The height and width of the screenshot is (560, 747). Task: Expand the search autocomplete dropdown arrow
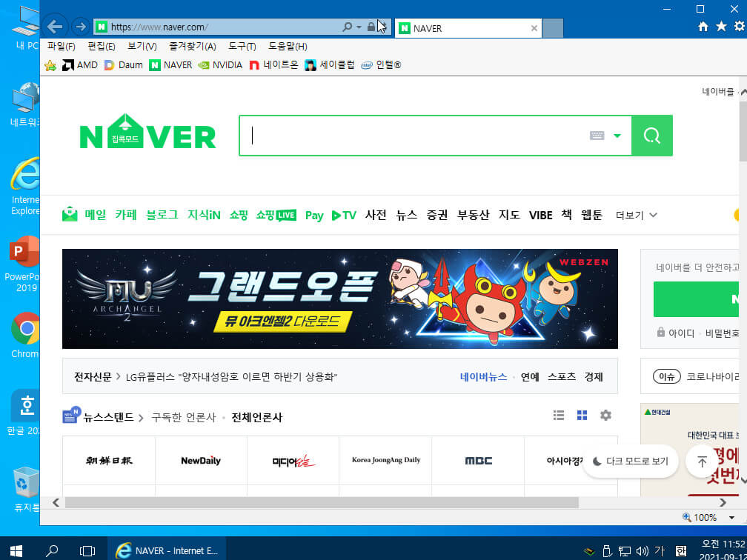tap(617, 136)
